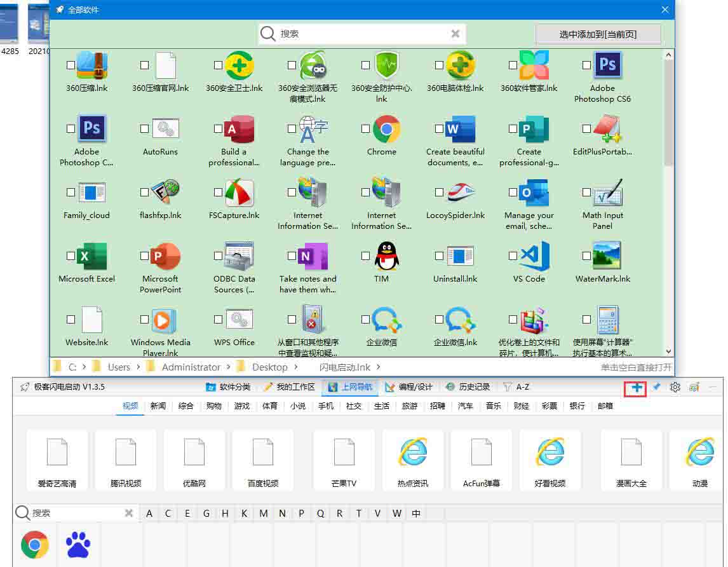Viewport: 728px width, 567px height.
Task: Clear the launcher bottom search with X
Action: tap(128, 513)
